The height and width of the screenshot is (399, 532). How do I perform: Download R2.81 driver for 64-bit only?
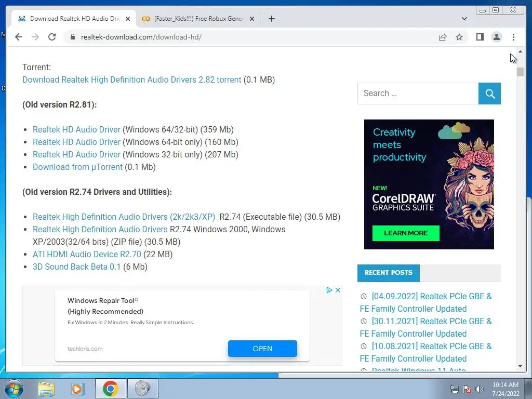tap(76, 142)
